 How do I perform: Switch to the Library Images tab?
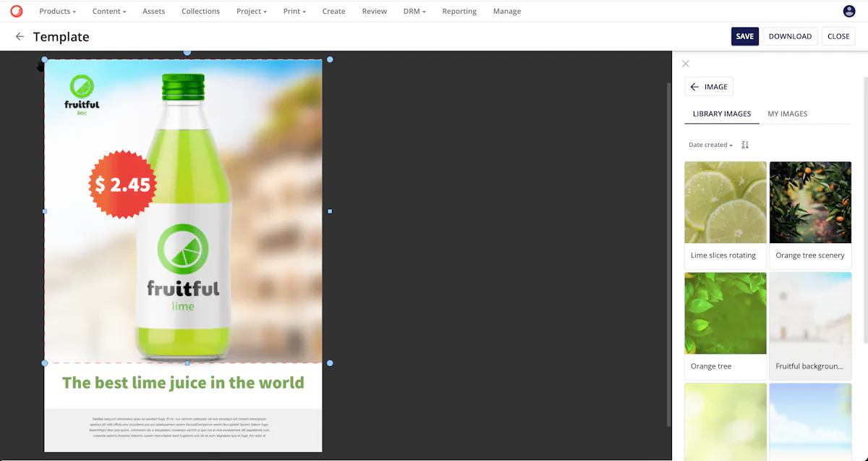(722, 114)
